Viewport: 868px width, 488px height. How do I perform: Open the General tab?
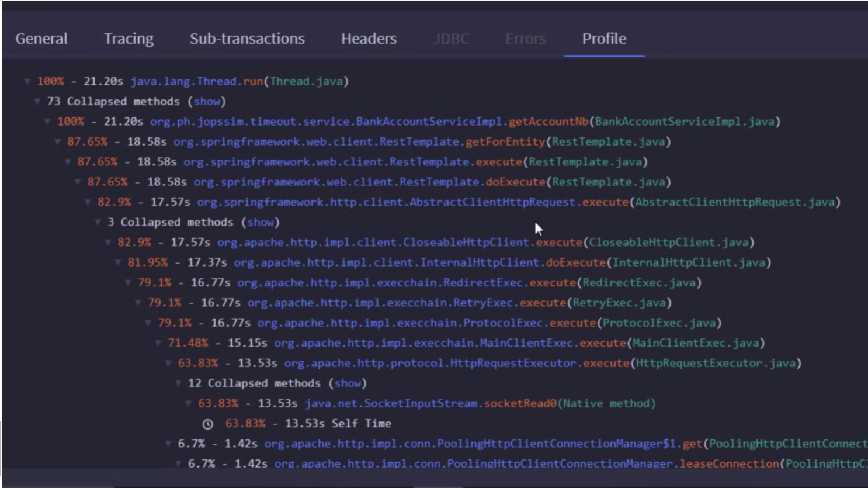(41, 39)
